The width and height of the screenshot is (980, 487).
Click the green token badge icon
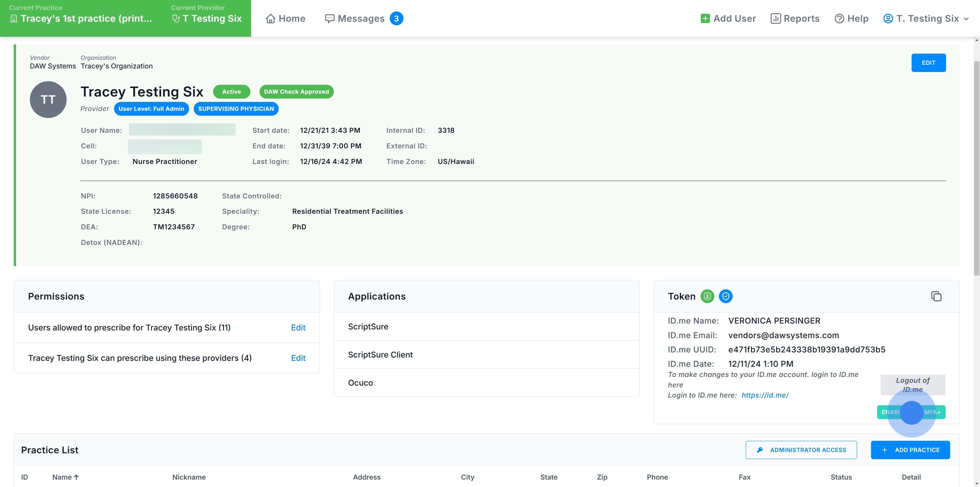coord(707,296)
